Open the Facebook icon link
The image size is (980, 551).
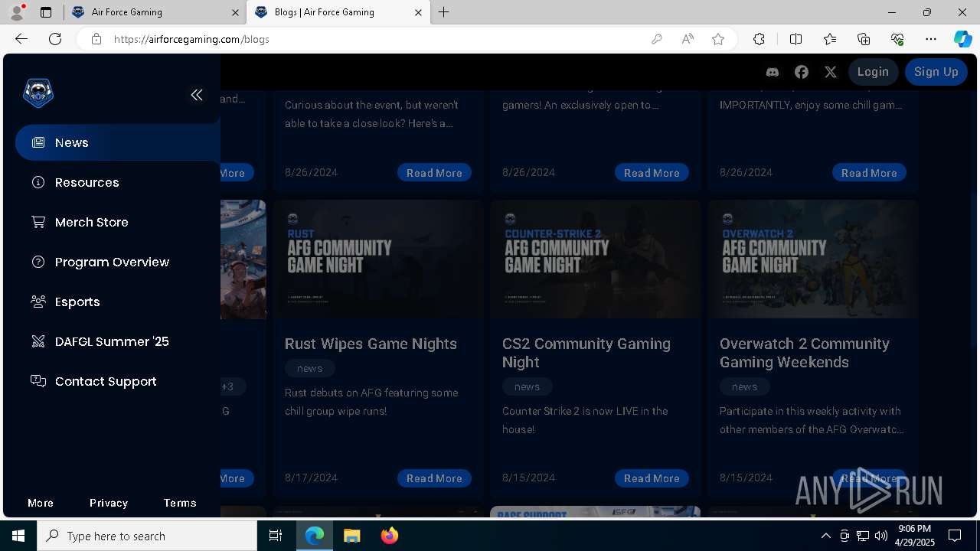pos(802,72)
